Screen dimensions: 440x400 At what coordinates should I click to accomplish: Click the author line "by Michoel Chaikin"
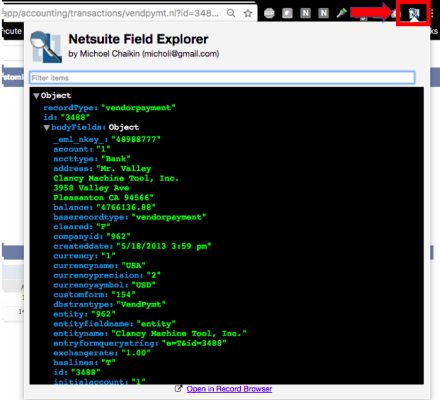[x=144, y=54]
